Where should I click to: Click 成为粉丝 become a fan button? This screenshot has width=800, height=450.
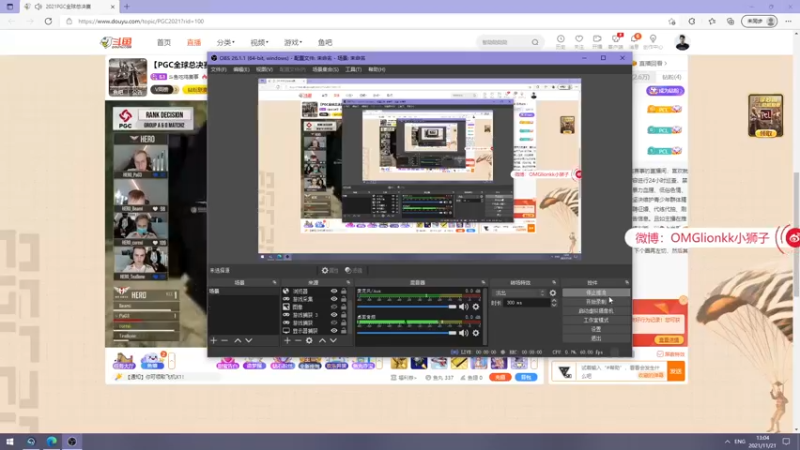pyautogui.click(x=665, y=91)
